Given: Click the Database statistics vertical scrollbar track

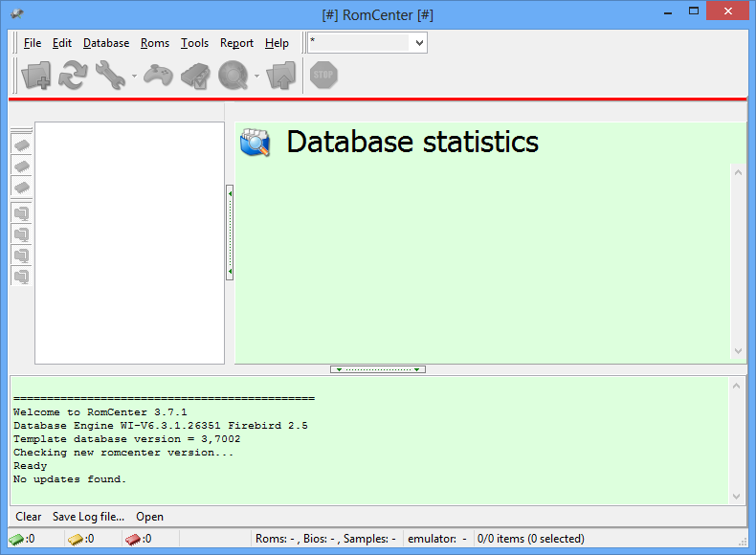Looking at the screenshot, I should 737,258.
